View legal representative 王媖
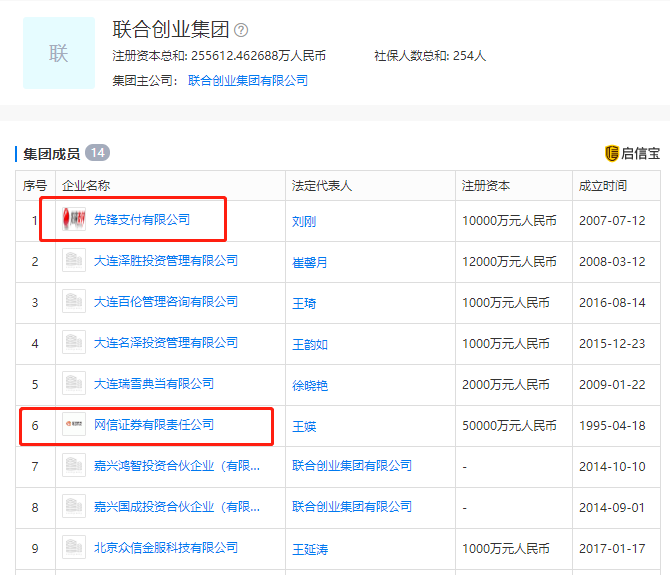 304,426
